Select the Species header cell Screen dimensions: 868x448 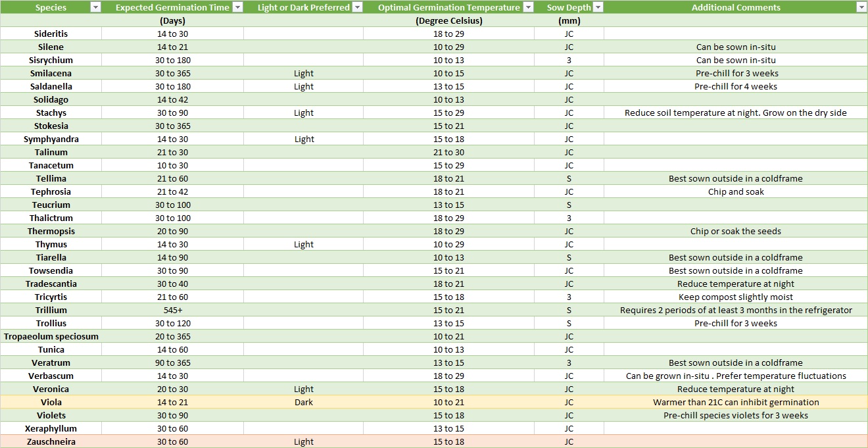point(51,7)
